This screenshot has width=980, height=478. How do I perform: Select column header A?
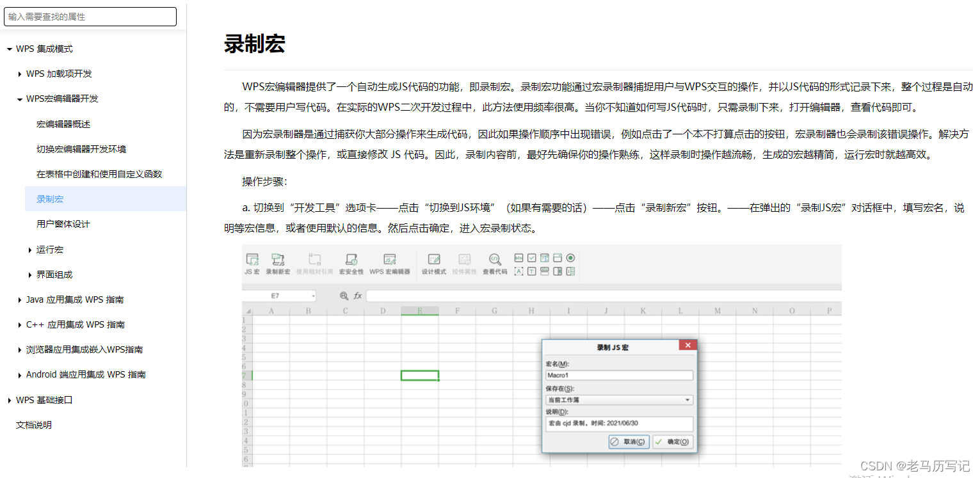[x=271, y=311]
